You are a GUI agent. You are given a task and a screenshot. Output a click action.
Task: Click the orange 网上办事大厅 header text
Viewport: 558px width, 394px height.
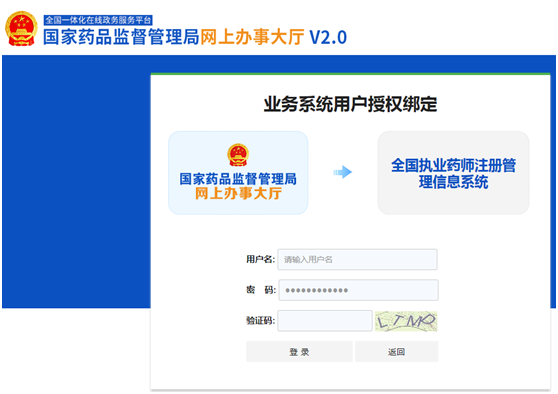(252, 37)
